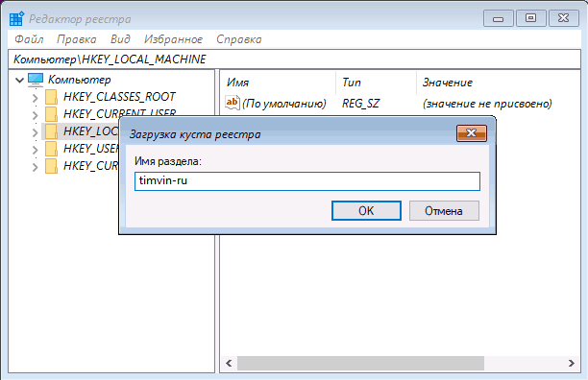Viewport: 588px width, 380px height.
Task: Click the right arrow of horizontal scrollbar
Action: [x=571, y=363]
